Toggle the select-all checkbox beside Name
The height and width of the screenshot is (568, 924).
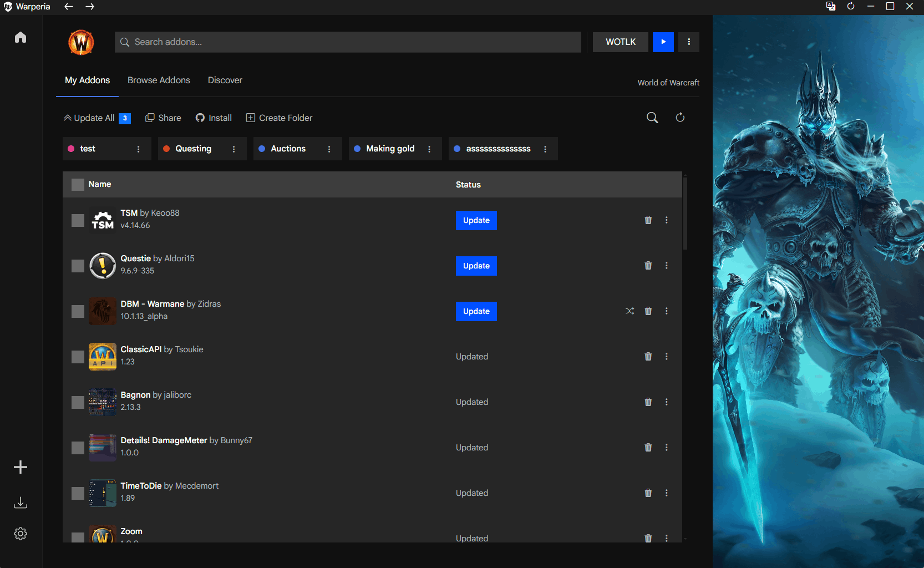[78, 185]
